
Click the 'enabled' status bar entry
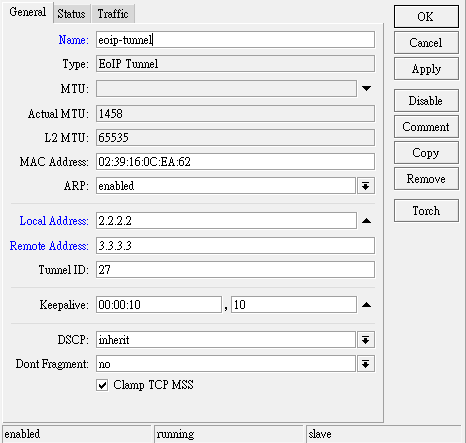pos(77,434)
